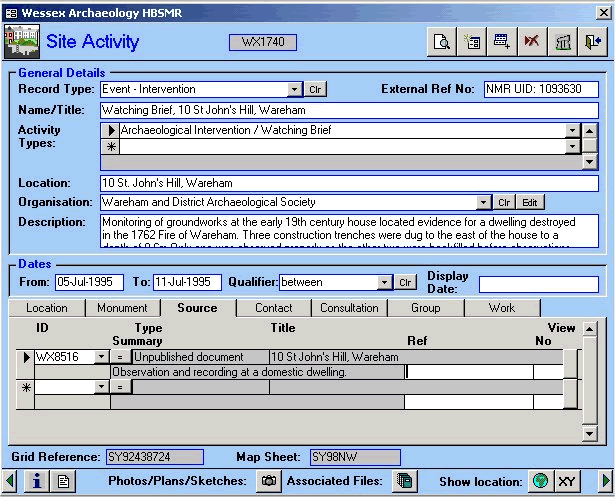Image resolution: width=615 pixels, height=497 pixels.
Task: Switch to the Consultation tab
Action: [349, 308]
